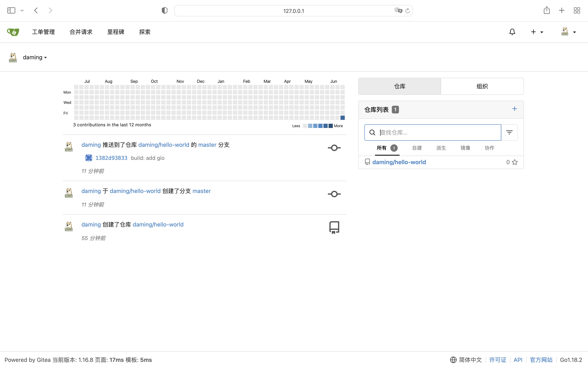Expand daming dashboard context switcher
588x368 pixels.
[x=35, y=57]
